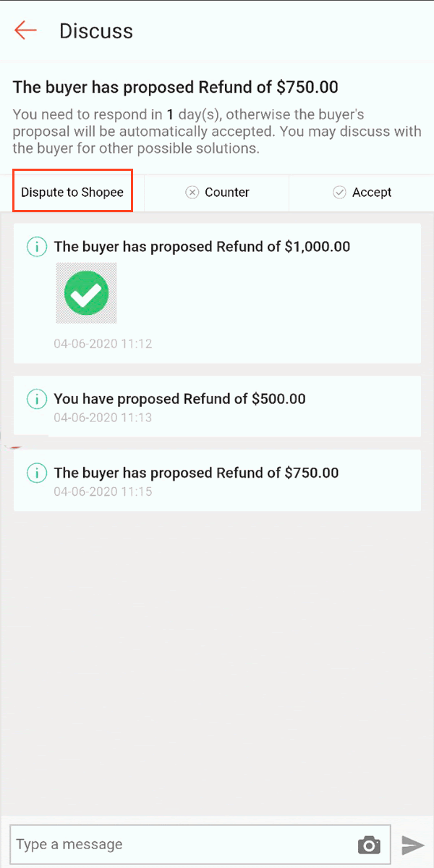Image resolution: width=434 pixels, height=868 pixels.
Task: Open the camera icon to attach a photo
Action: 369,844
